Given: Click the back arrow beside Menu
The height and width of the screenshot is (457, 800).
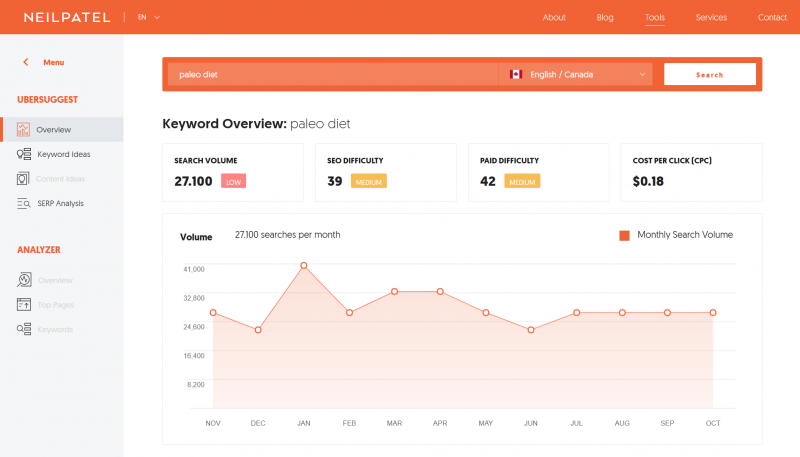Looking at the screenshot, I should (x=26, y=62).
